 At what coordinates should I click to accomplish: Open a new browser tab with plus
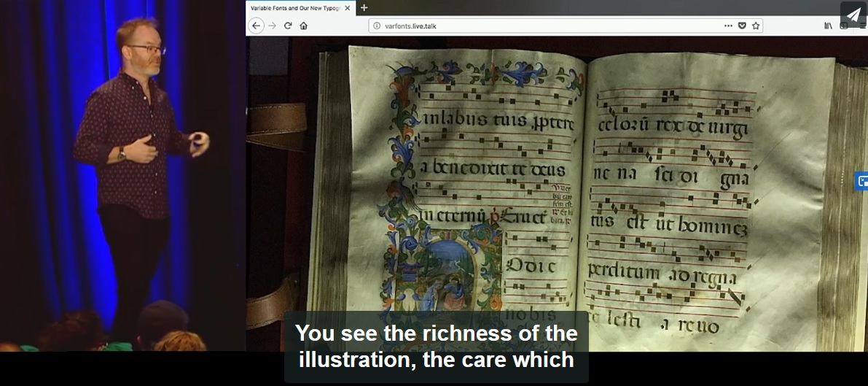[x=364, y=8]
